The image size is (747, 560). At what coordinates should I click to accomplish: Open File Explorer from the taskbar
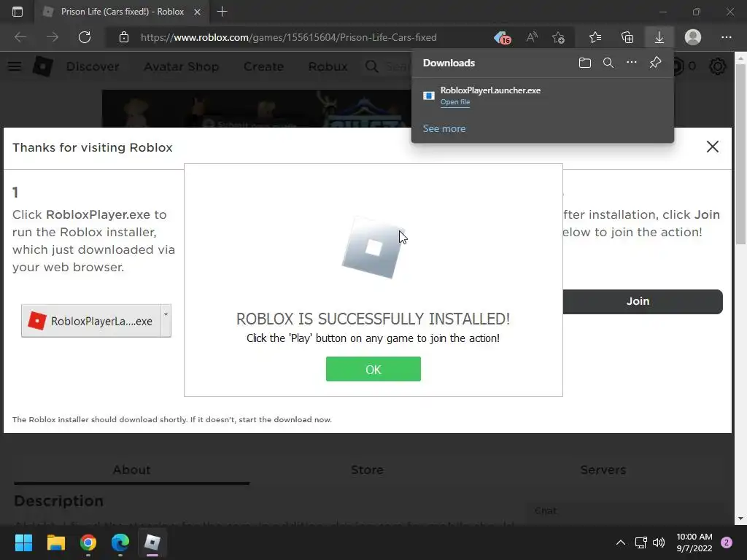[x=55, y=542]
